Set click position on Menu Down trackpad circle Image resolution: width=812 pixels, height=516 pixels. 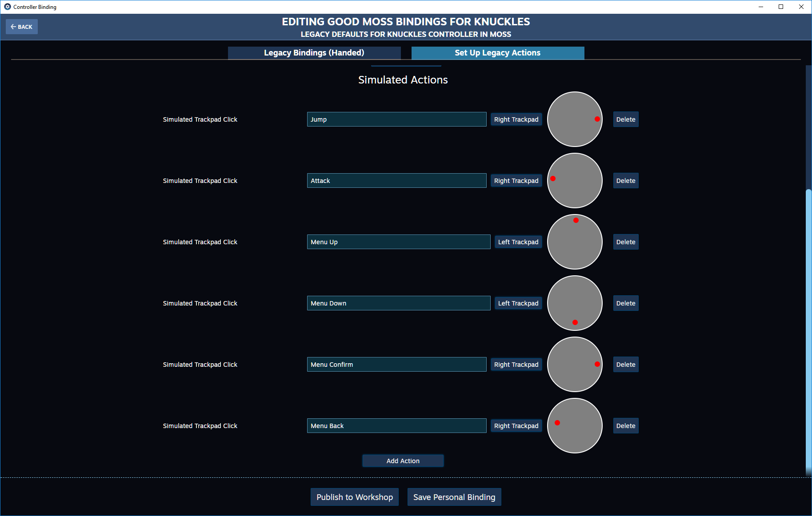point(575,303)
